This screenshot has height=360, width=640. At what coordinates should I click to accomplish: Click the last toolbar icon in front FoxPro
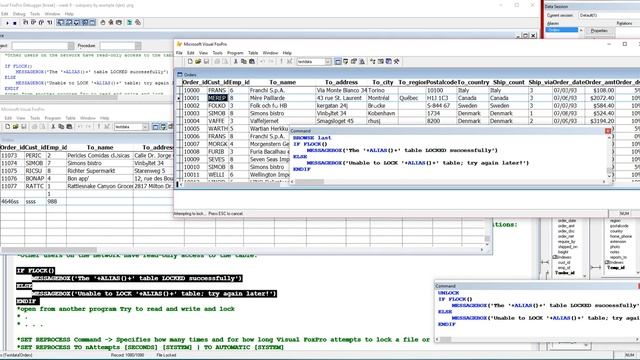click(x=396, y=62)
